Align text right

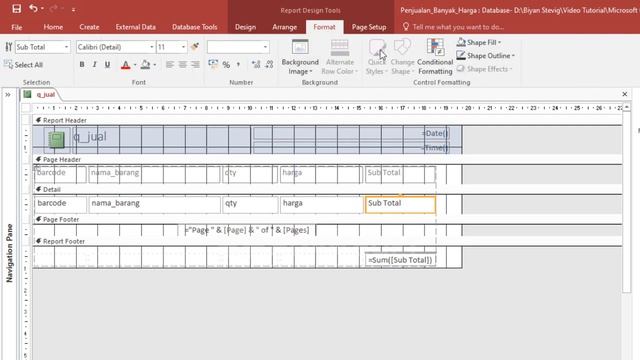coord(196,64)
